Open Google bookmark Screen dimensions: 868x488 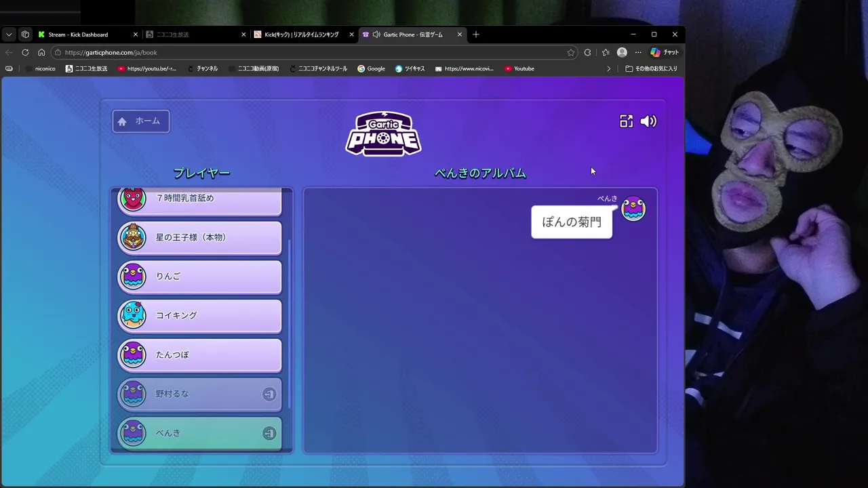pos(372,68)
